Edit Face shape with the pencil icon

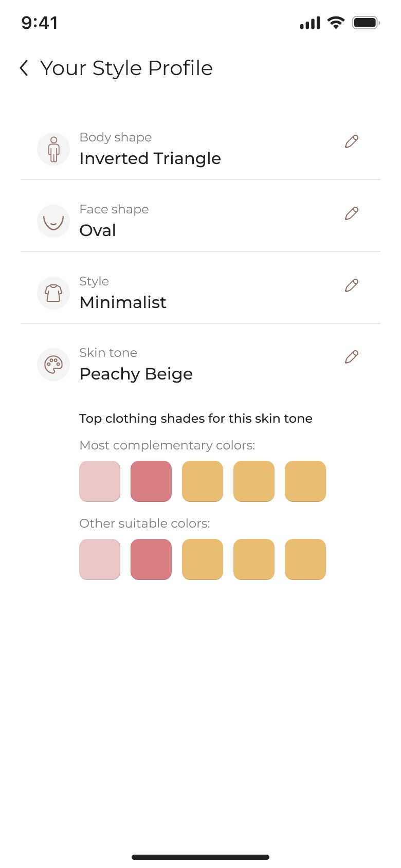(x=352, y=213)
